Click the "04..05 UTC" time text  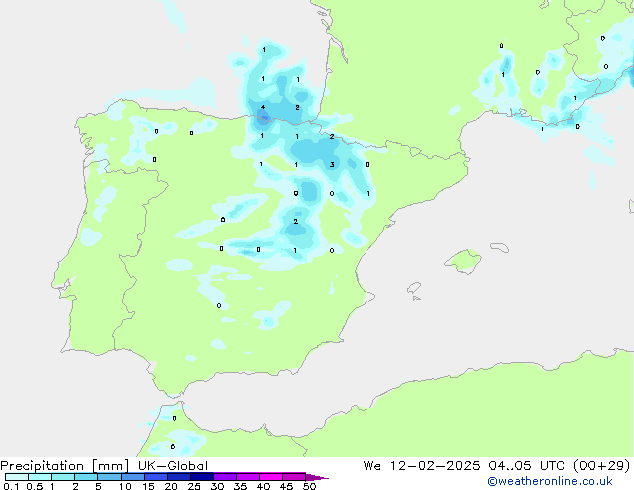pyautogui.click(x=526, y=466)
